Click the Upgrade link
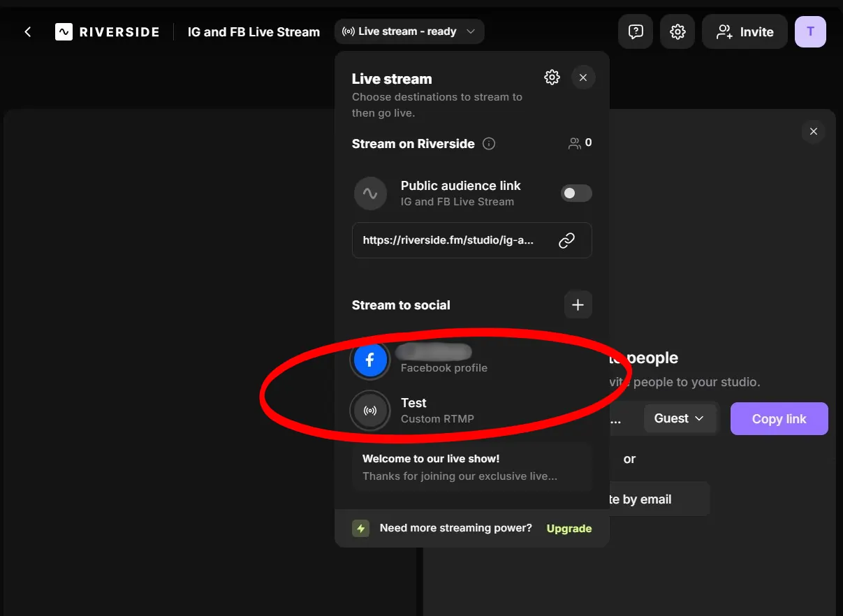The height and width of the screenshot is (616, 843). tap(569, 529)
